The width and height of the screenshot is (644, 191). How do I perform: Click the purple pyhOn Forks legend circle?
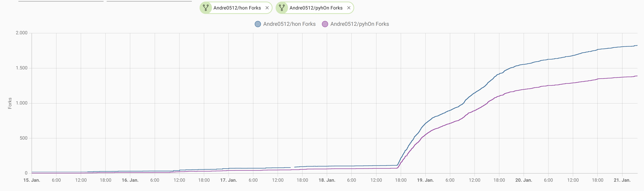(x=325, y=24)
